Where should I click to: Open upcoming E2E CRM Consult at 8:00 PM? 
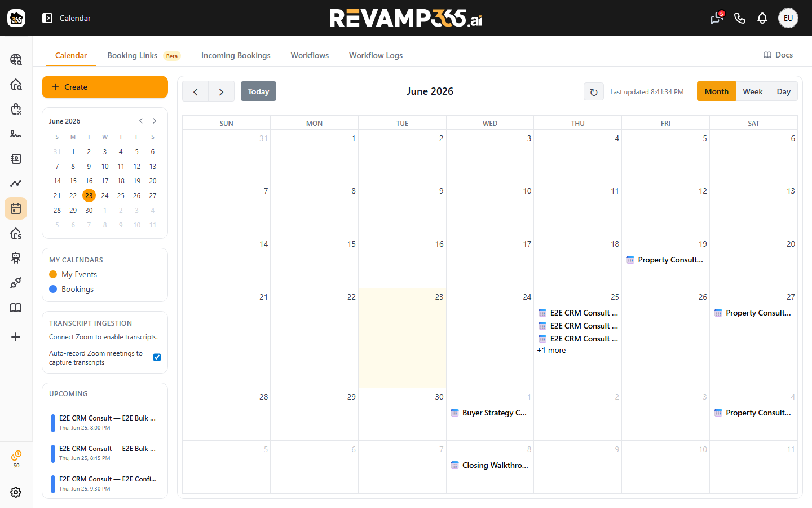(x=105, y=422)
